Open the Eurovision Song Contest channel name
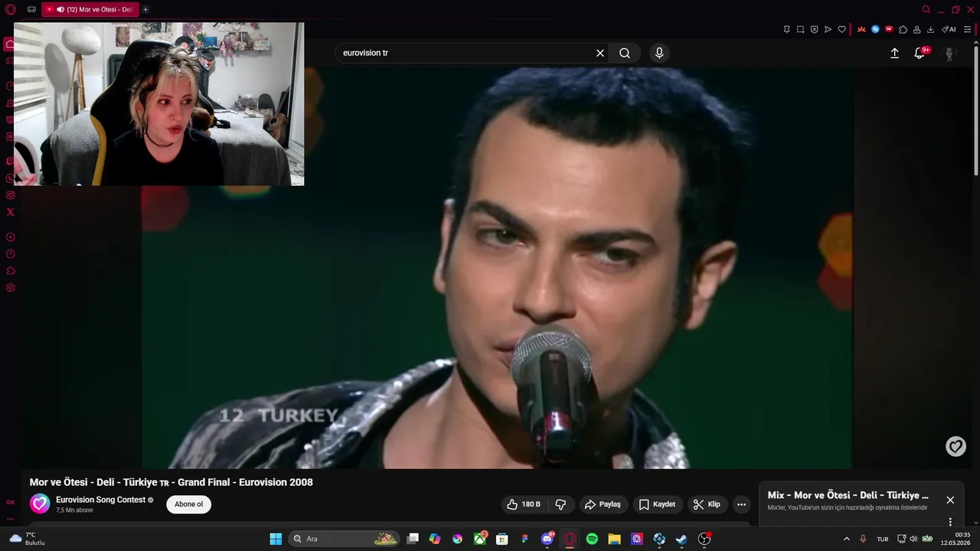This screenshot has width=980, height=551. (x=100, y=500)
